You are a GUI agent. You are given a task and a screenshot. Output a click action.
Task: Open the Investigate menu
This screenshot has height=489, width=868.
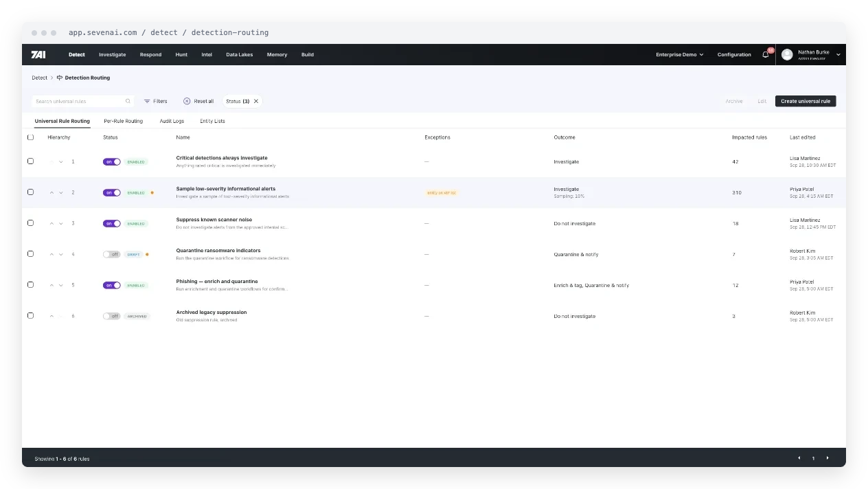click(113, 55)
